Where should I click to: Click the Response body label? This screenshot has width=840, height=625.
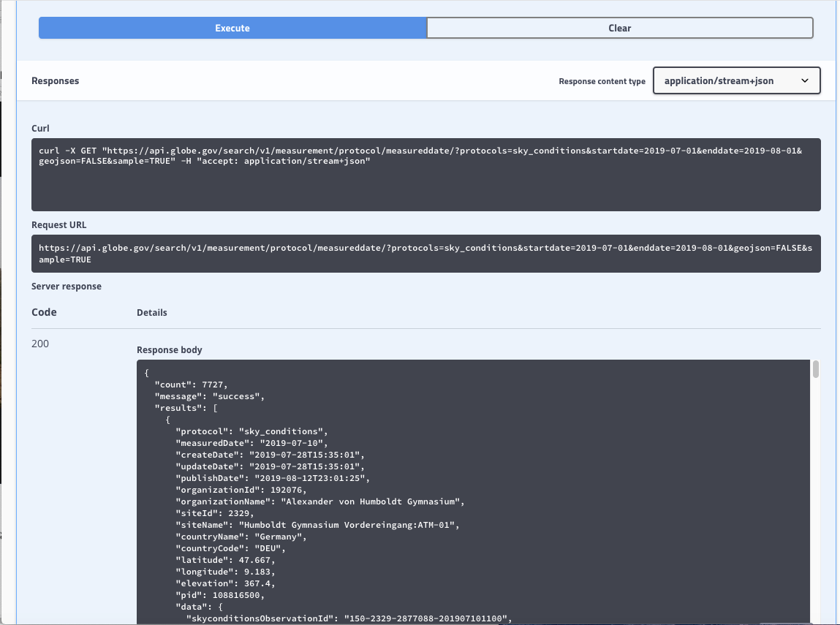pos(170,350)
